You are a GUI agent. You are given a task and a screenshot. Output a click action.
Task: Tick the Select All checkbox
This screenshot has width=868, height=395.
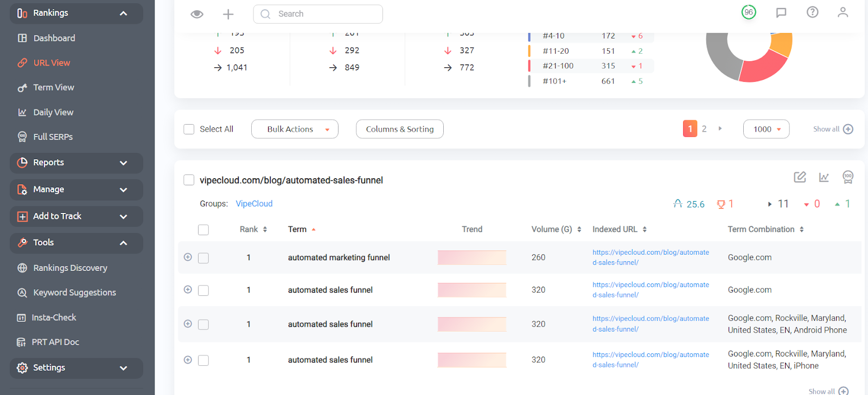point(189,129)
